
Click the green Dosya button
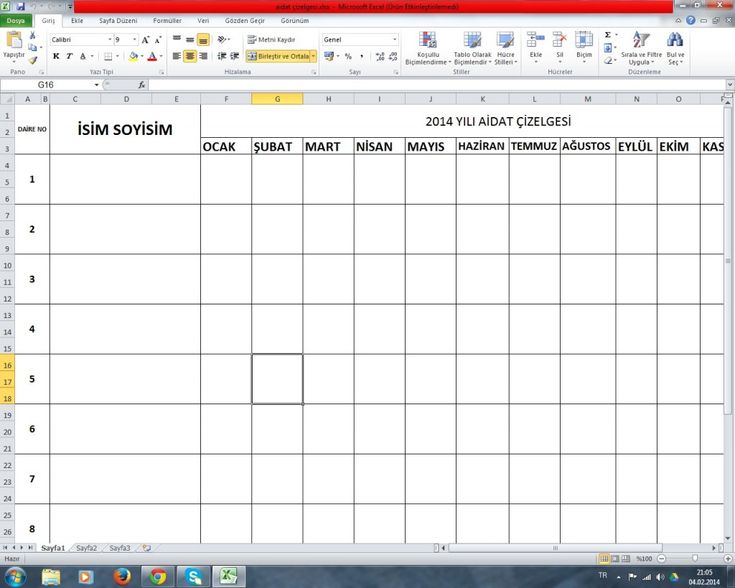pos(17,20)
